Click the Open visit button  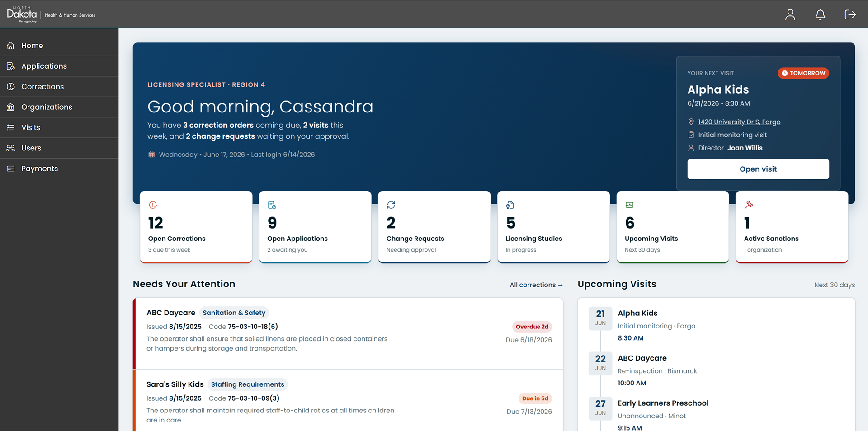point(758,169)
